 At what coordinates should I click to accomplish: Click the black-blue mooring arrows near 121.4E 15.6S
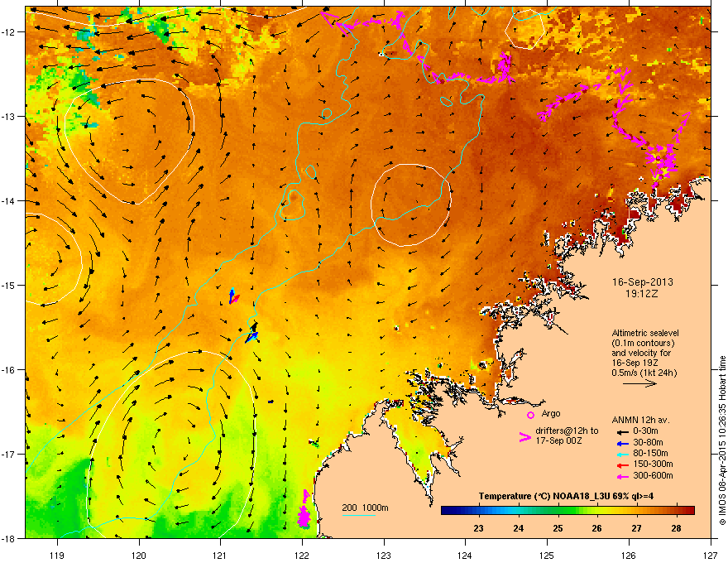point(252,334)
